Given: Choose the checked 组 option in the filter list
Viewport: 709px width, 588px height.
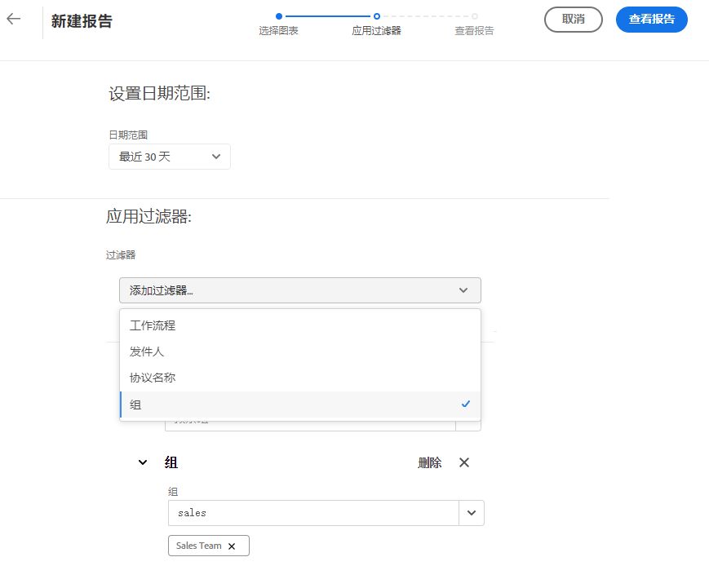Looking at the screenshot, I should tap(299, 405).
